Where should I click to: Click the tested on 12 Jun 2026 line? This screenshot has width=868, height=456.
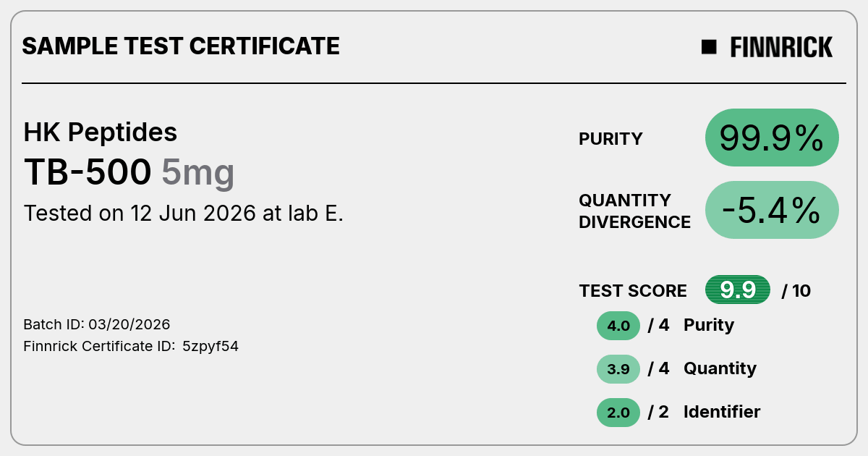(184, 214)
